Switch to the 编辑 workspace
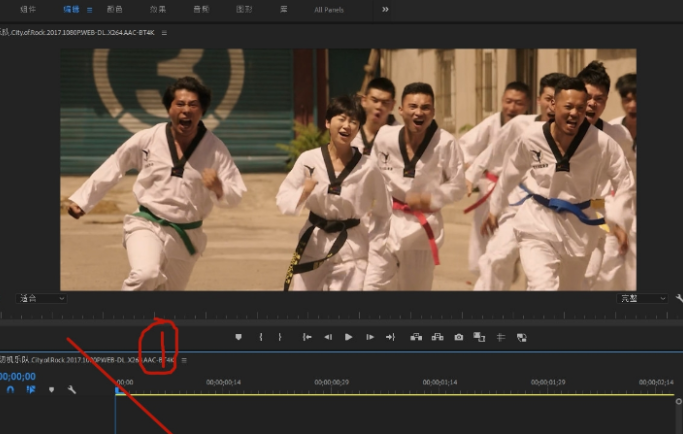This screenshot has width=683, height=434. pos(71,9)
